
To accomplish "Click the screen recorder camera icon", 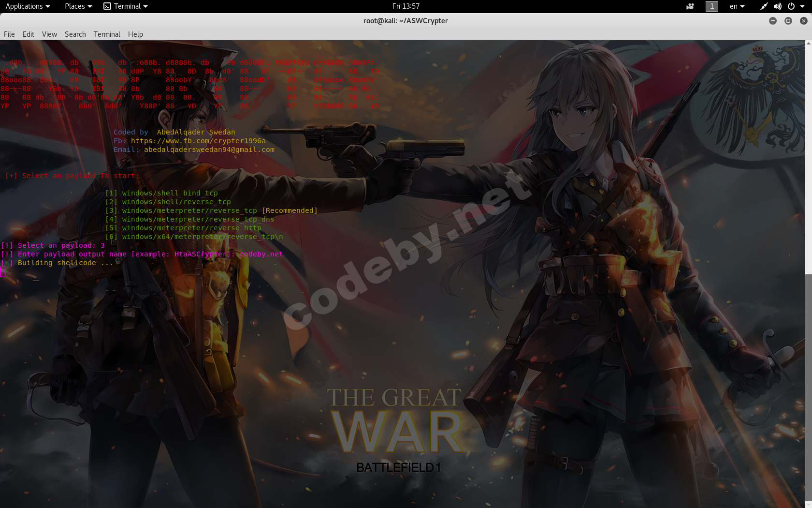I will [690, 6].
